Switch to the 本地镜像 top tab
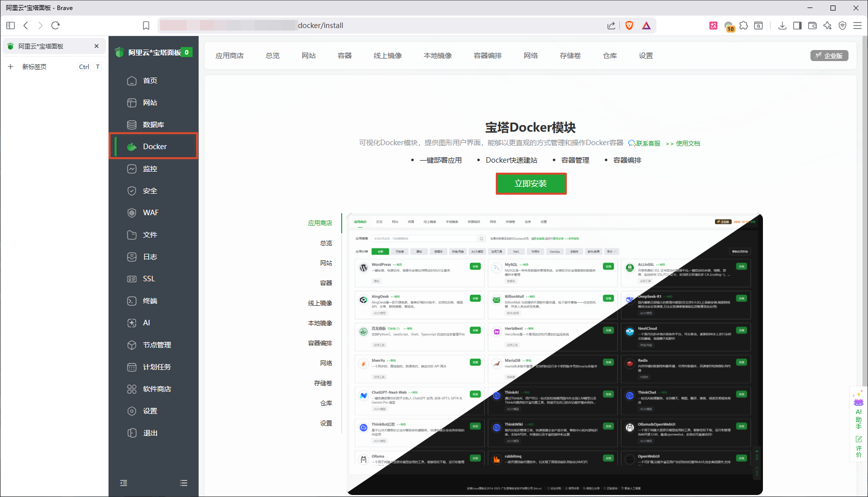868x497 pixels. point(438,56)
